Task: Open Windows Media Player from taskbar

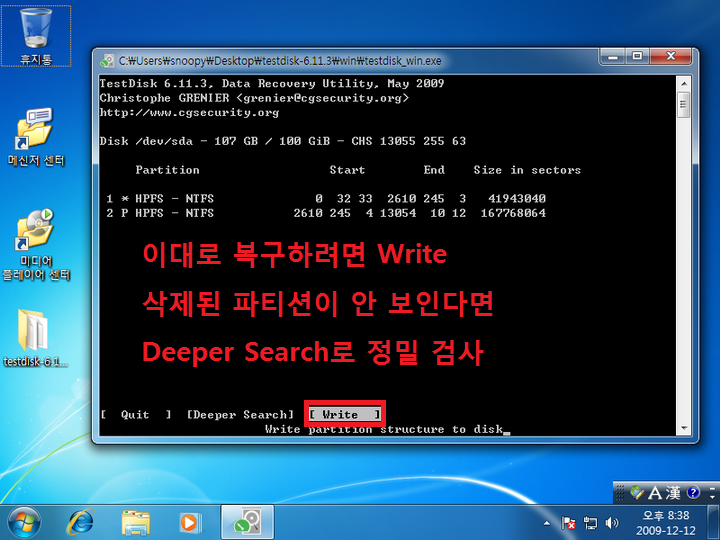Action: (x=189, y=523)
